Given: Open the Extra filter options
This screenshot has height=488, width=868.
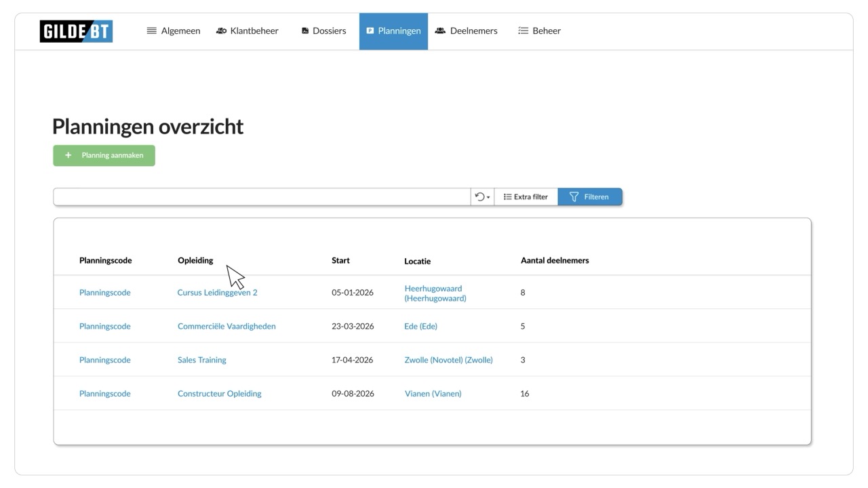Looking at the screenshot, I should point(526,197).
